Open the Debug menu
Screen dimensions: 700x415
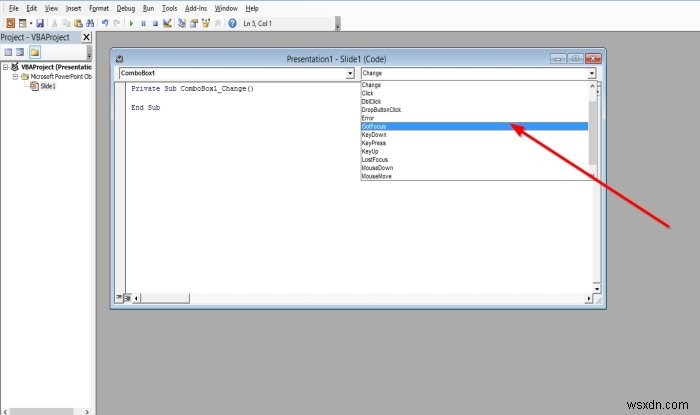125,8
